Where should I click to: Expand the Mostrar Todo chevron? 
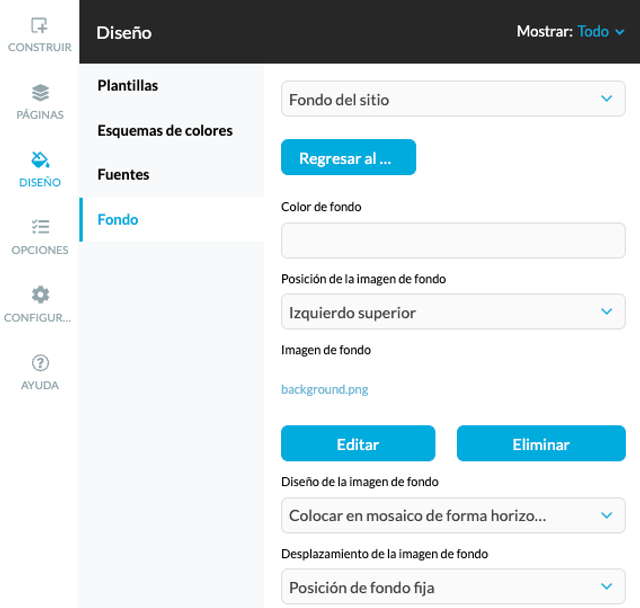[x=620, y=32]
